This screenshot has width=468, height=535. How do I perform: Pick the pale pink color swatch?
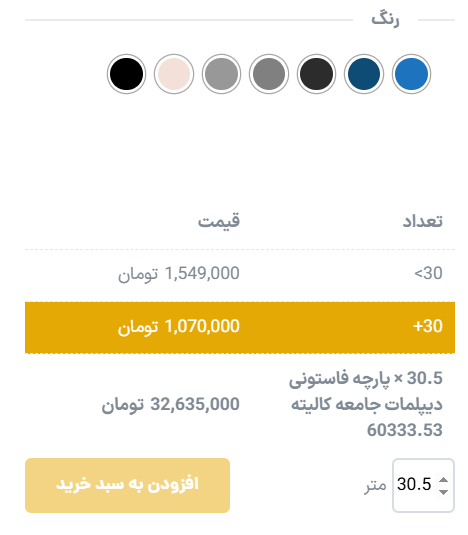point(174,74)
